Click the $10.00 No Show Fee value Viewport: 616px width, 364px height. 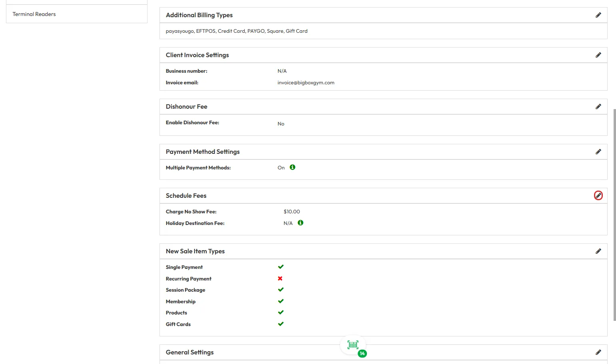tap(292, 212)
